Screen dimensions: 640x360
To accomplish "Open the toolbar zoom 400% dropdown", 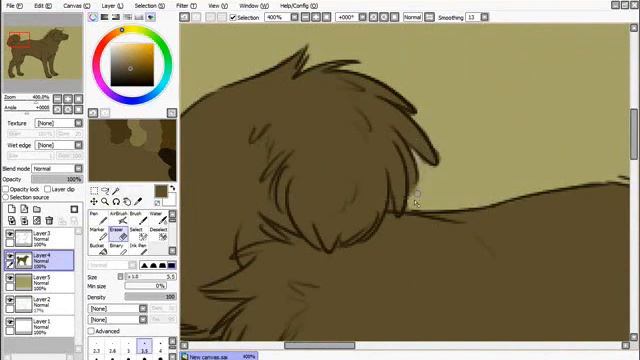I will point(294,17).
